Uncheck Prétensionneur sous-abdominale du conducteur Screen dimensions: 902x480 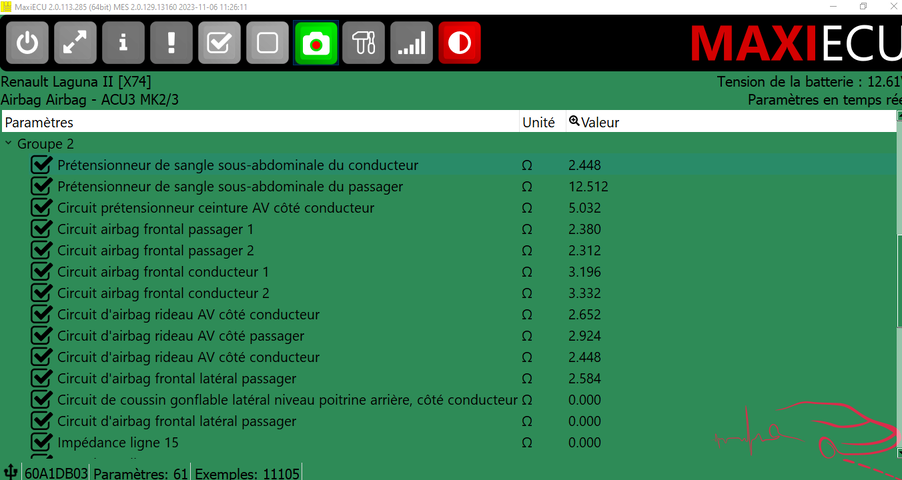(x=41, y=165)
